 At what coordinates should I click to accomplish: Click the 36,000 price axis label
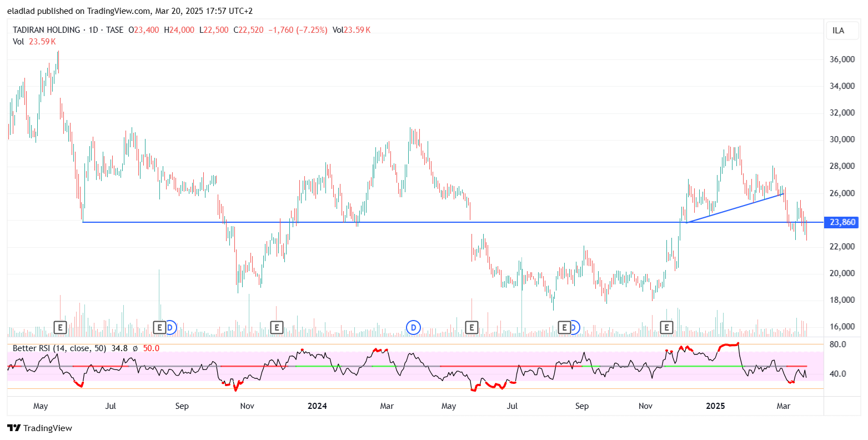(842, 59)
